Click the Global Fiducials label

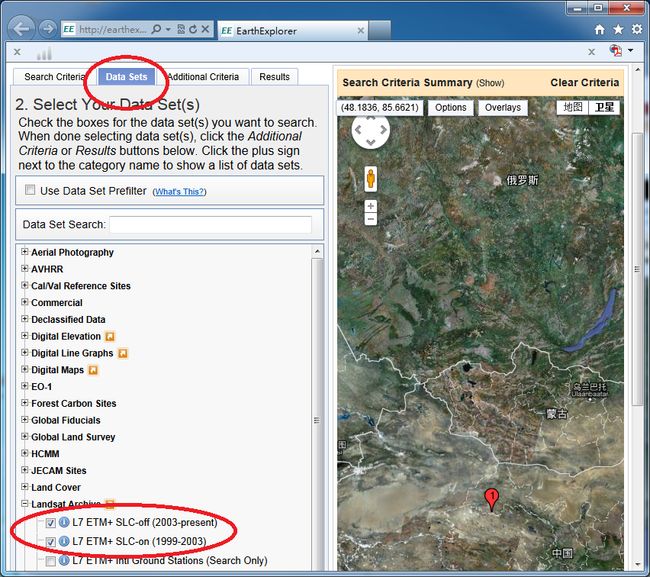65,420
